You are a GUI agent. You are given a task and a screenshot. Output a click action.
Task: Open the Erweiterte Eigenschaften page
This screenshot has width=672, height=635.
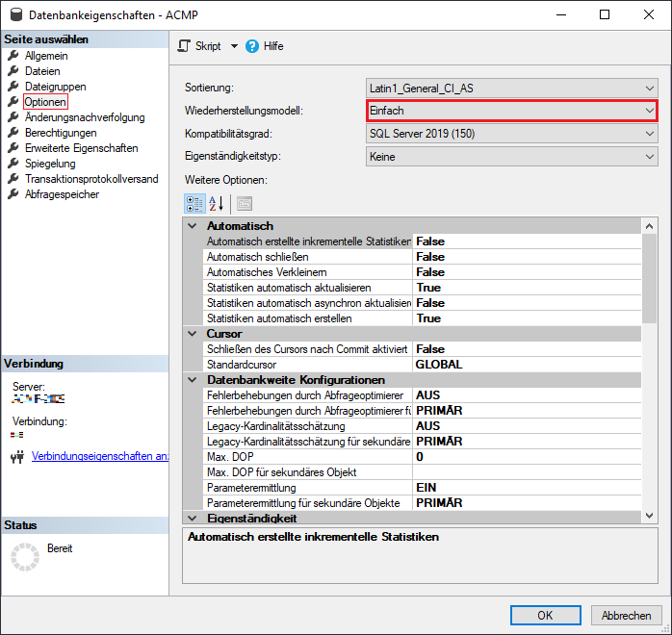coord(81,148)
